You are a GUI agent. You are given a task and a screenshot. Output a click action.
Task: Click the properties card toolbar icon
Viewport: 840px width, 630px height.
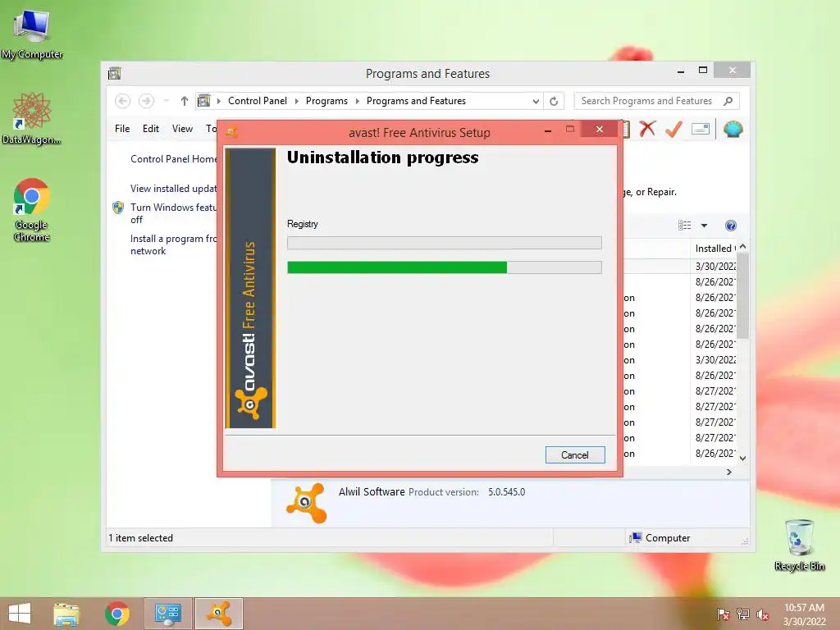701,129
